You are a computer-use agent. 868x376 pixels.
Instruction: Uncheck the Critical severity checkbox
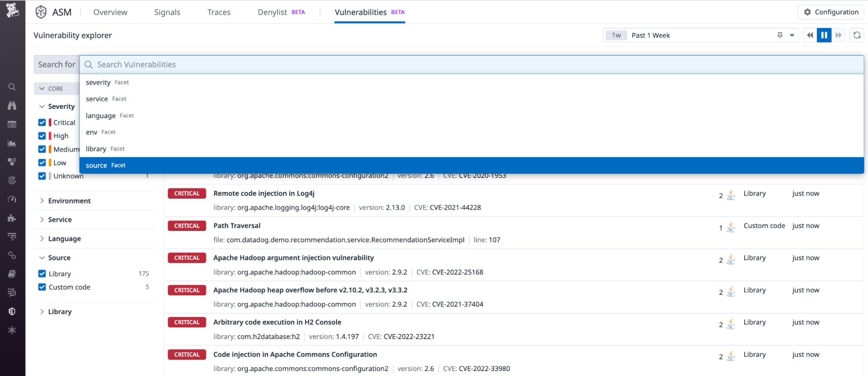point(42,122)
